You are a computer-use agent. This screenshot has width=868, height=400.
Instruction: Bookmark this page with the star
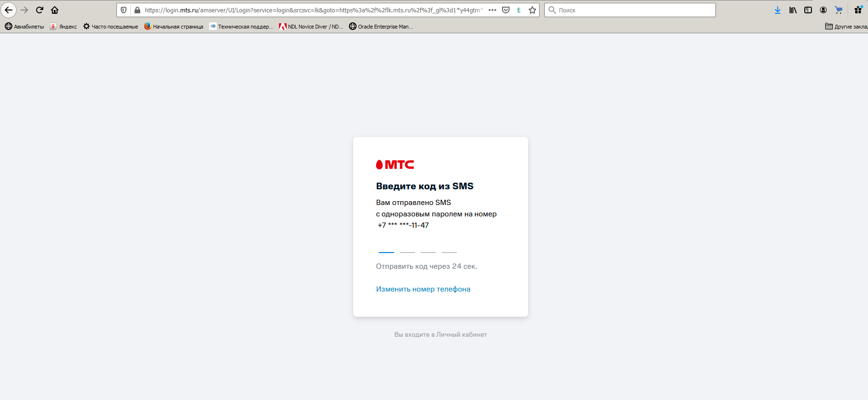[x=532, y=10]
